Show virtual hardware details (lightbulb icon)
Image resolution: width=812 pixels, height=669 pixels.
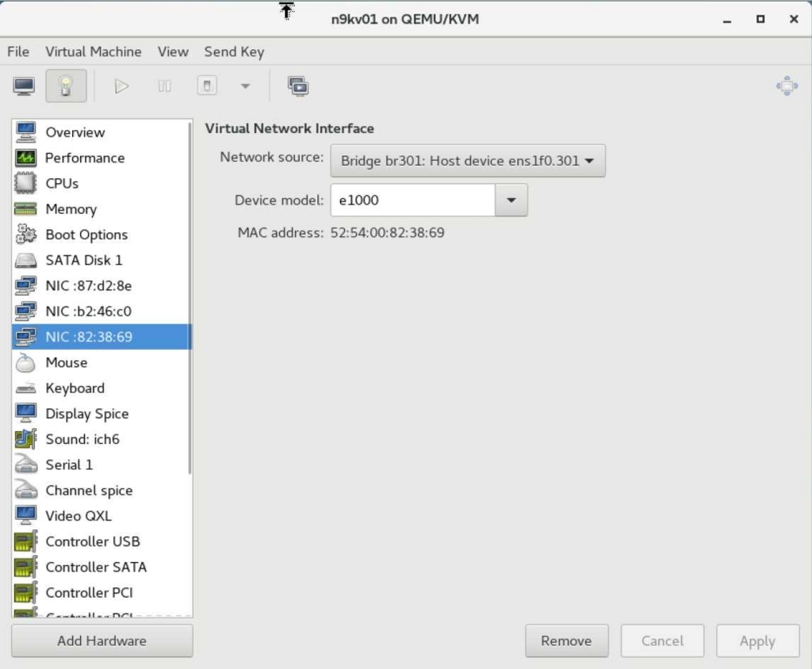(66, 86)
